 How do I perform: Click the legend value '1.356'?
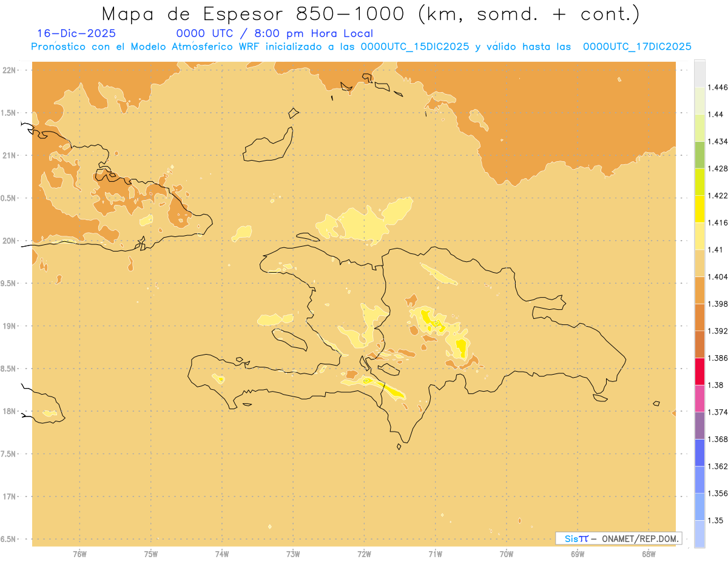718,493
